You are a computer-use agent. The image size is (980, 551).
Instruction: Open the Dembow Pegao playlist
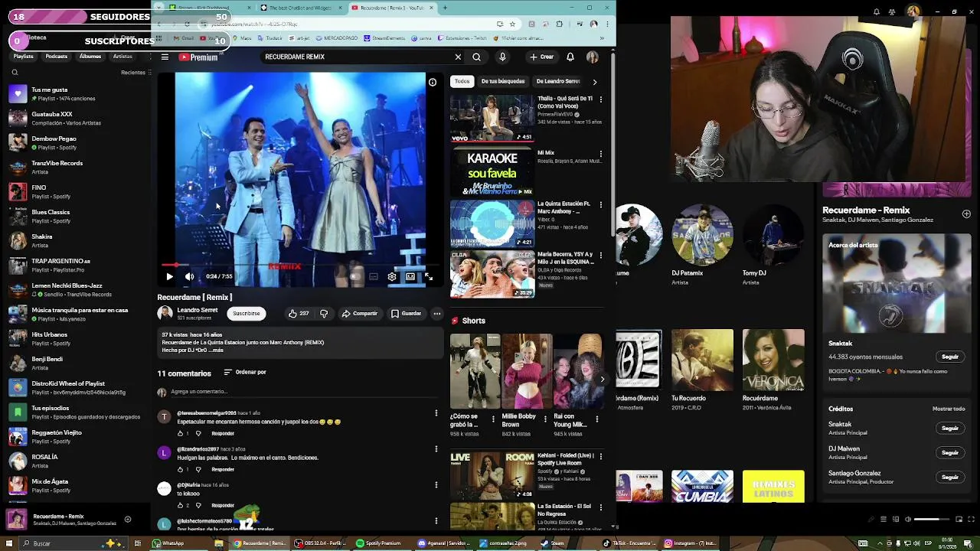pos(77,143)
